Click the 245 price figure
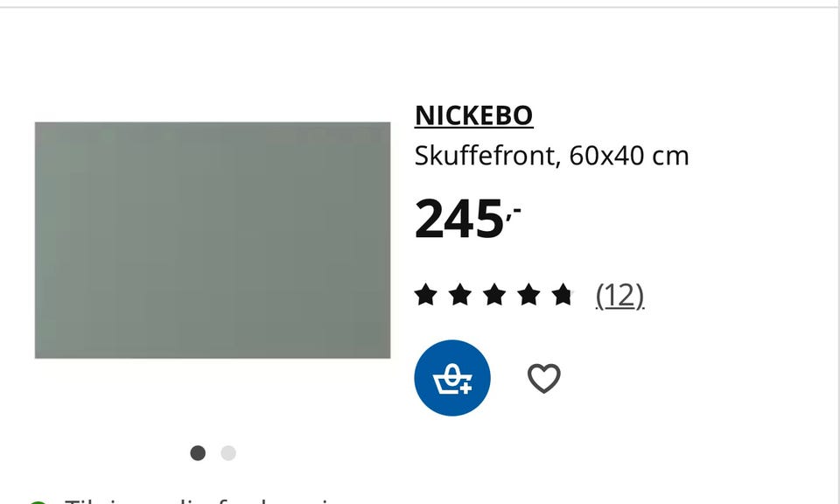Screen dimensions: 840x504 459,219
